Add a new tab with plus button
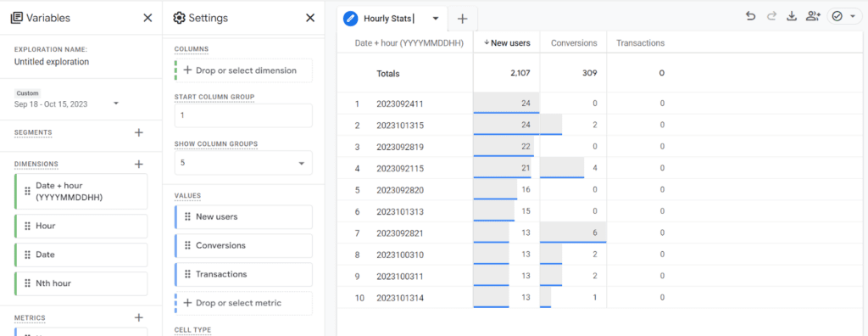 coord(462,19)
